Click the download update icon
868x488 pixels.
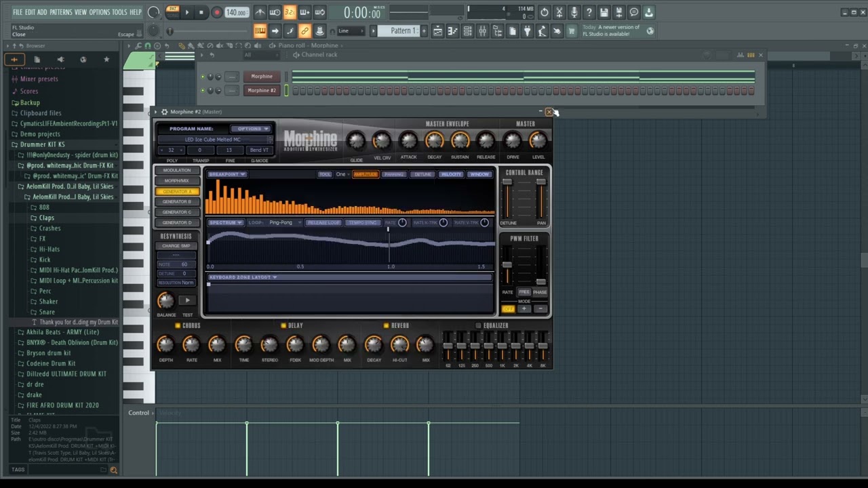(649, 12)
